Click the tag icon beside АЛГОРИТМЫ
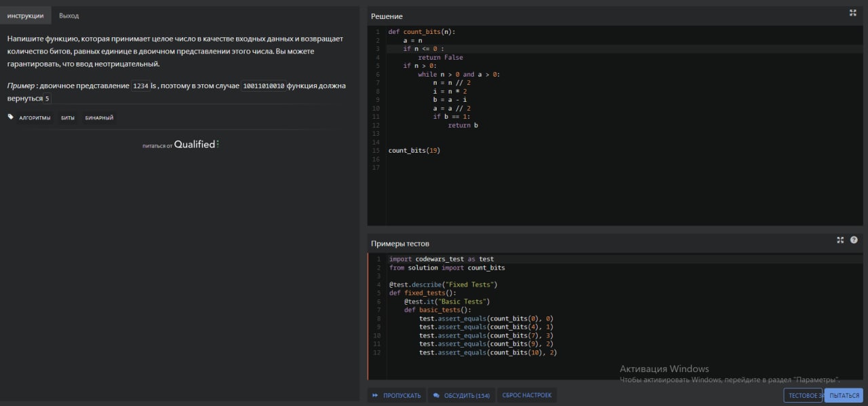Image resolution: width=868 pixels, height=406 pixels. [11, 117]
